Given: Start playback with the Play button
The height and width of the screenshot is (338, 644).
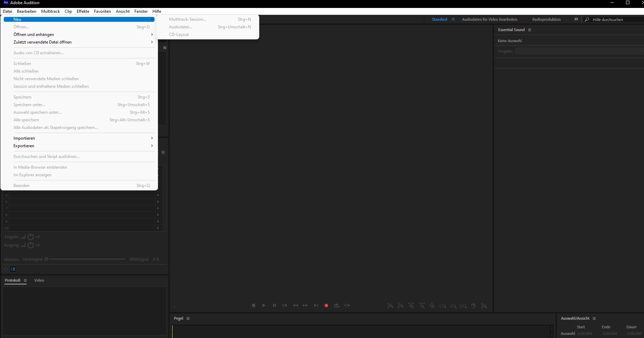Looking at the screenshot, I should coord(264,306).
